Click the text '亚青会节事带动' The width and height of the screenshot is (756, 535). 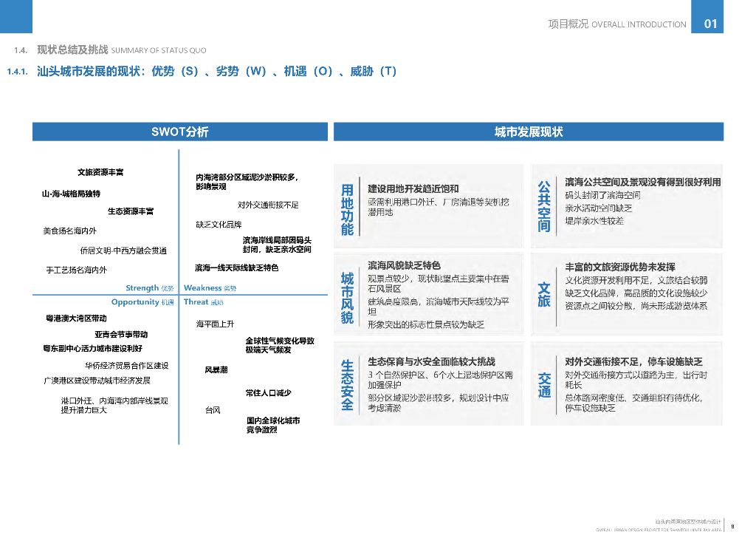tap(121, 334)
